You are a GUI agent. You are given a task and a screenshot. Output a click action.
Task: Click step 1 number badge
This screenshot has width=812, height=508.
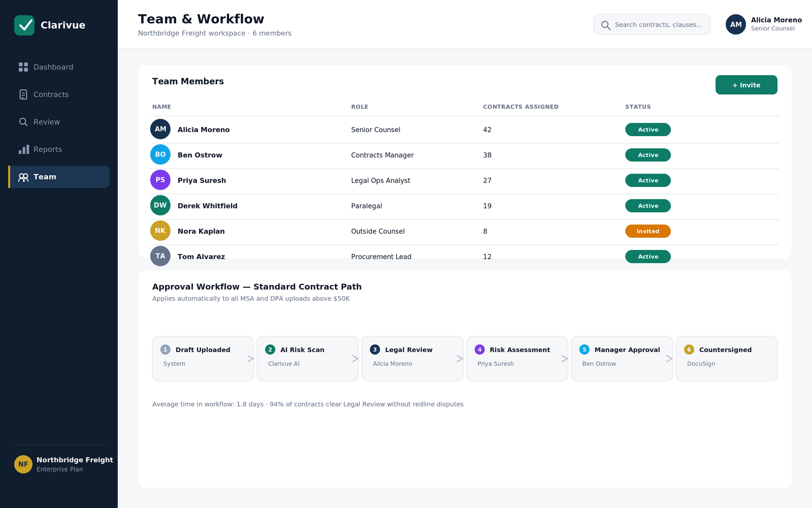click(x=165, y=350)
